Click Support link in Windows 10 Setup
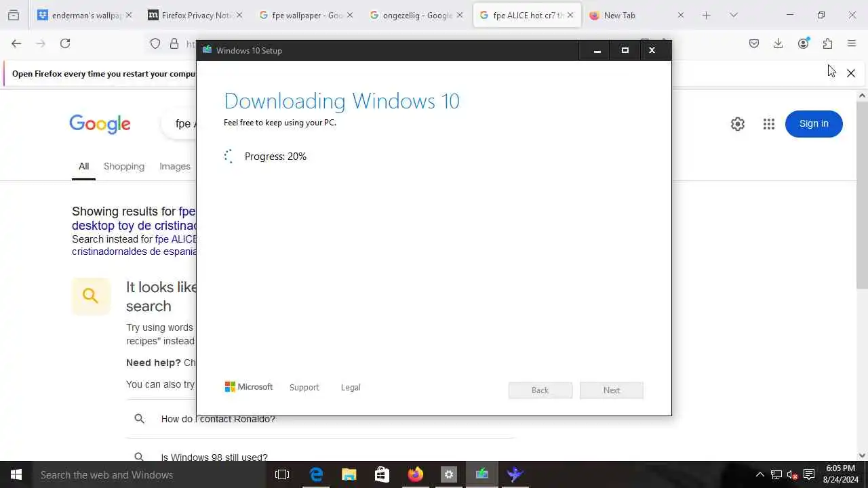Image resolution: width=868 pixels, height=488 pixels. click(x=304, y=387)
